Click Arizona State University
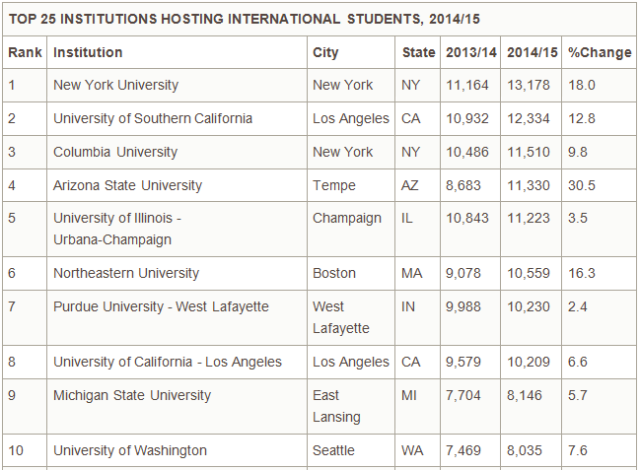Image resolution: width=640 pixels, height=470 pixels. pyautogui.click(x=127, y=185)
